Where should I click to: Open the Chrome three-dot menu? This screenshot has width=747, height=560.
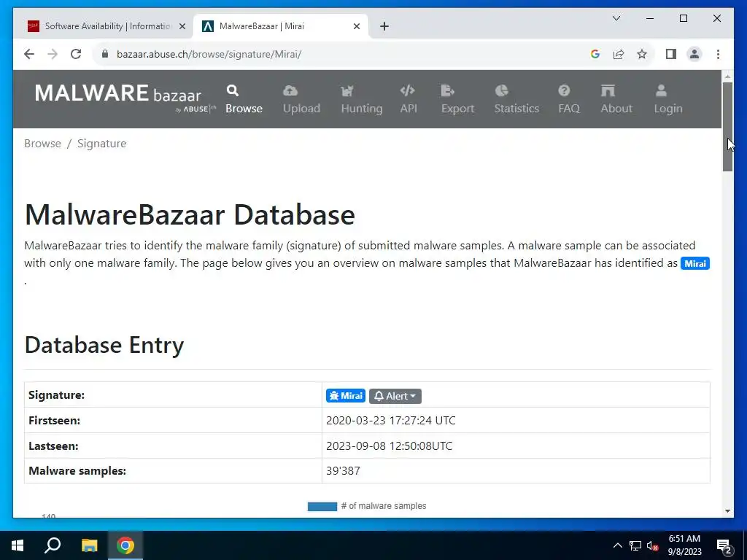718,54
